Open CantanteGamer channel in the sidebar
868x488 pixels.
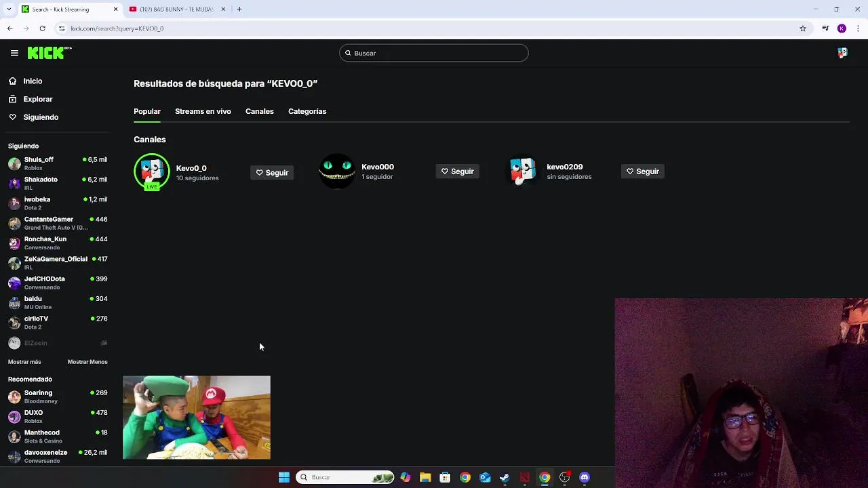pos(58,223)
